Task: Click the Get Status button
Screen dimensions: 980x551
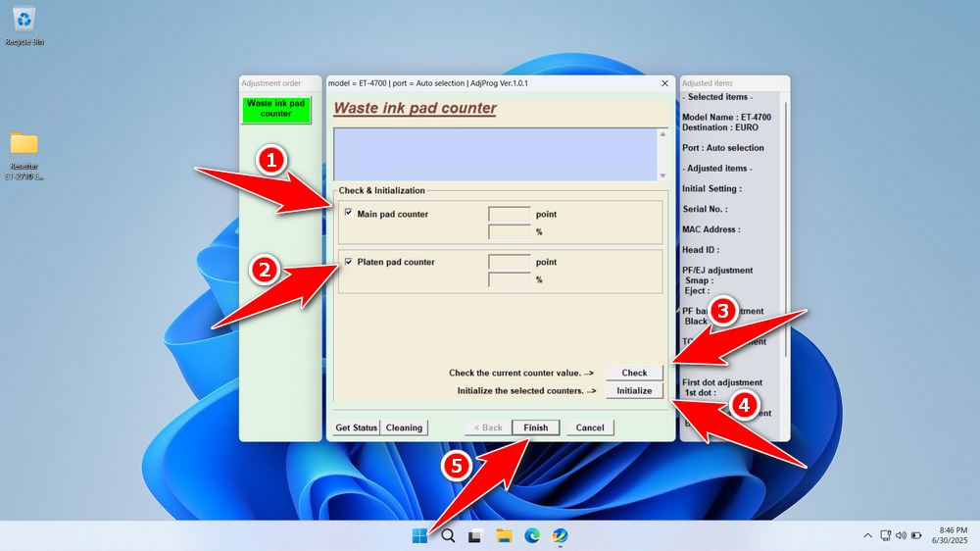Action: [x=357, y=427]
